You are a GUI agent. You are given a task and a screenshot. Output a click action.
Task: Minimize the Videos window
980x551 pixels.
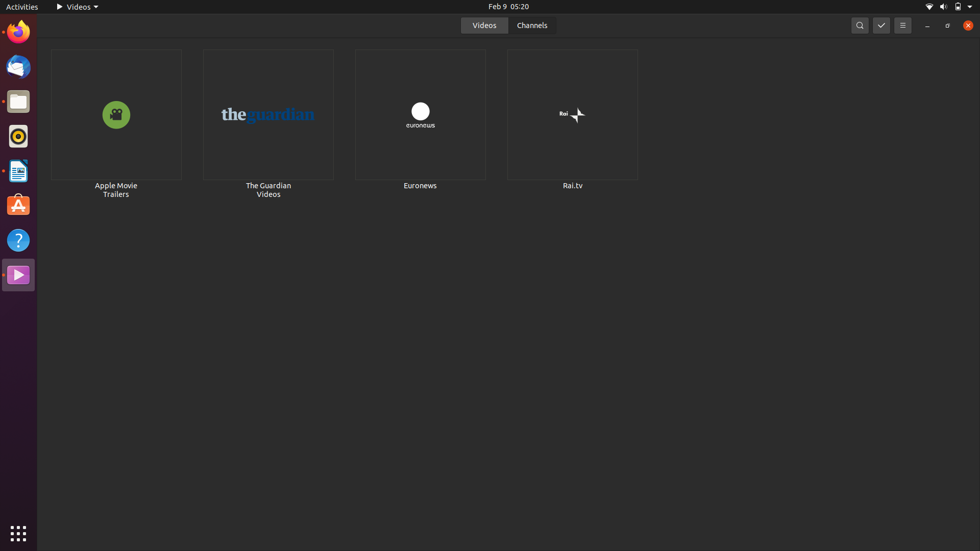(x=927, y=26)
